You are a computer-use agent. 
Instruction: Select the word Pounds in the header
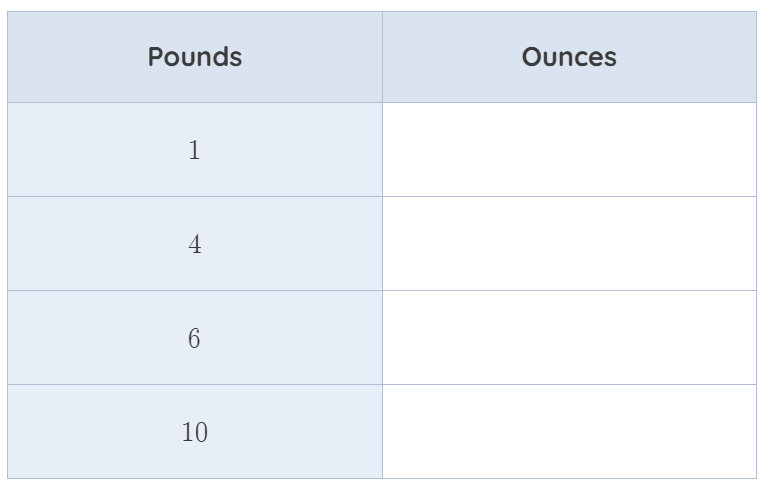(x=195, y=57)
